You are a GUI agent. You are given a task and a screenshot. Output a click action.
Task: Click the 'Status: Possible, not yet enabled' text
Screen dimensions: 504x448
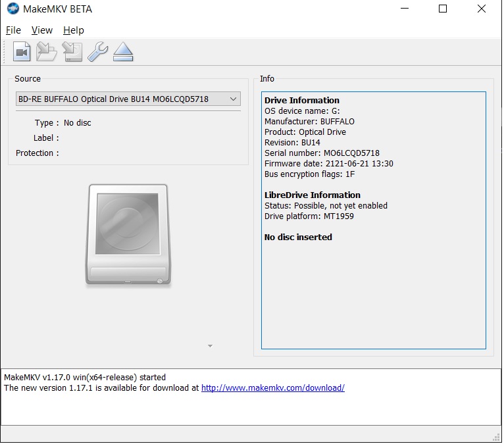pyautogui.click(x=326, y=206)
